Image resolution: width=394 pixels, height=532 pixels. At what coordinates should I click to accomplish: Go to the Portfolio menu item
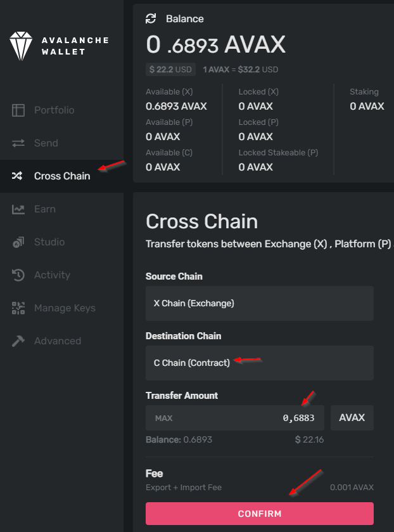pos(54,110)
